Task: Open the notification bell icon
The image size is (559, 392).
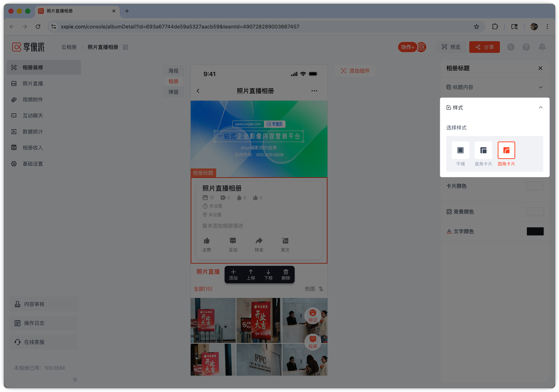Action: 542,47
